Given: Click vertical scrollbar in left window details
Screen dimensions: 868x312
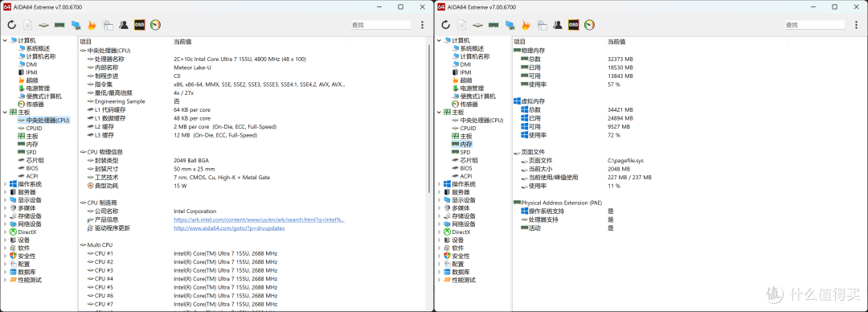Looking at the screenshot, I should tap(429, 118).
